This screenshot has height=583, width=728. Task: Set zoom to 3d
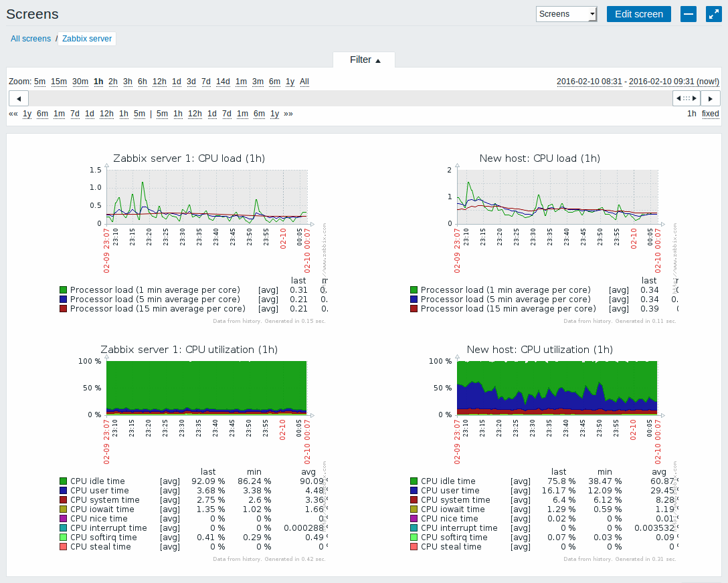click(191, 82)
